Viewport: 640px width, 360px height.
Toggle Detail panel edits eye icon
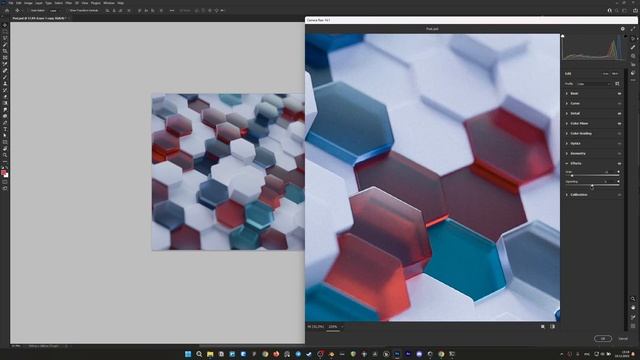tap(619, 113)
